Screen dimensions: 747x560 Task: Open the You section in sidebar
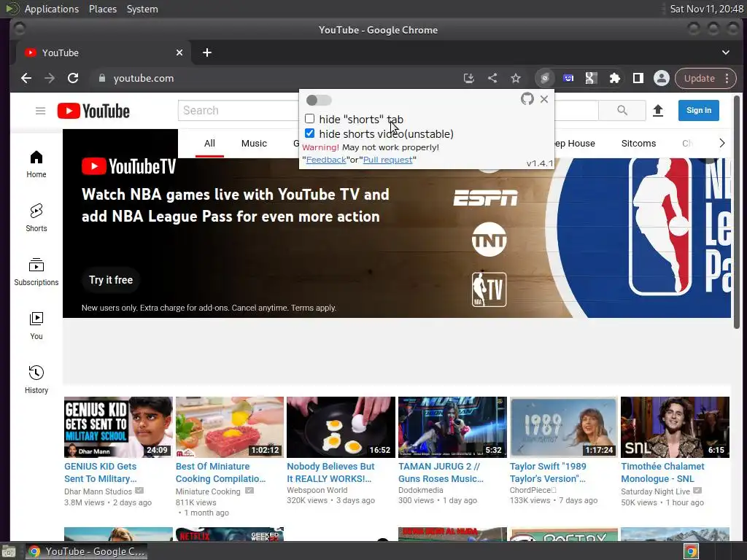click(x=36, y=326)
